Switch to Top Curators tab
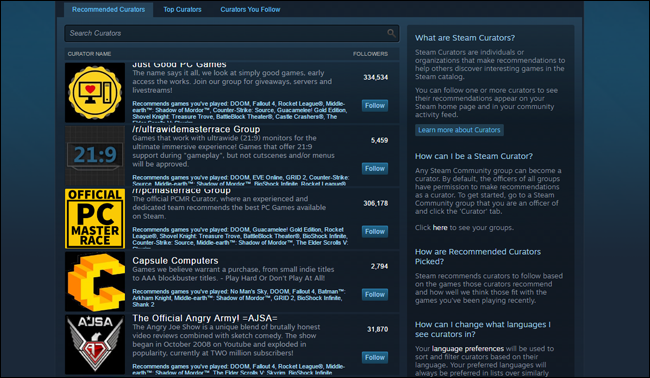This screenshot has height=378, width=650. (x=182, y=10)
